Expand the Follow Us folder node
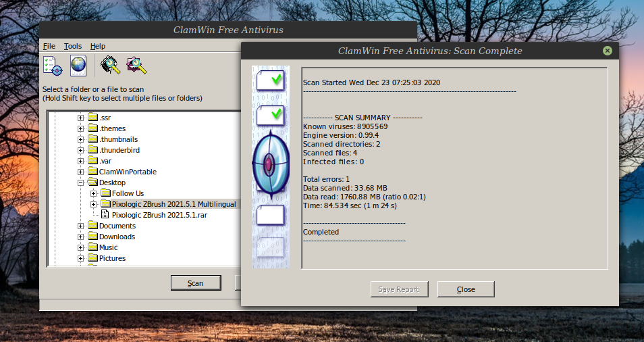This screenshot has height=342, width=644. (94, 193)
